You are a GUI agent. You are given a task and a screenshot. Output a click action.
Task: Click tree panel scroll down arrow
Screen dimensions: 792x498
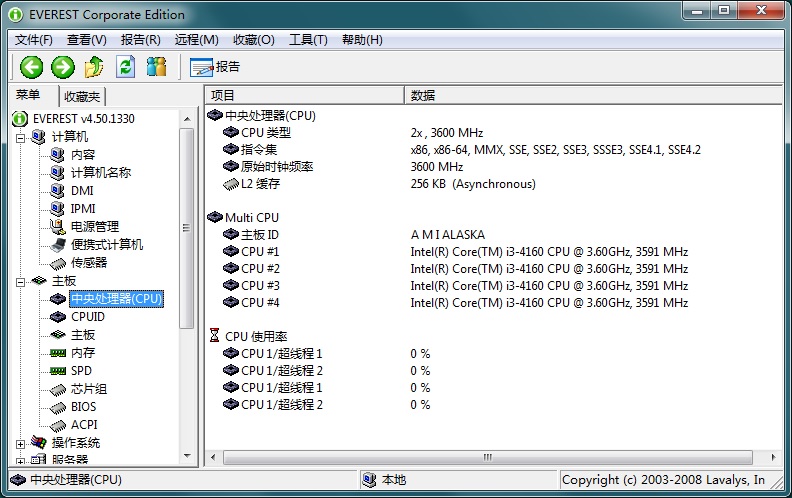click(x=187, y=456)
